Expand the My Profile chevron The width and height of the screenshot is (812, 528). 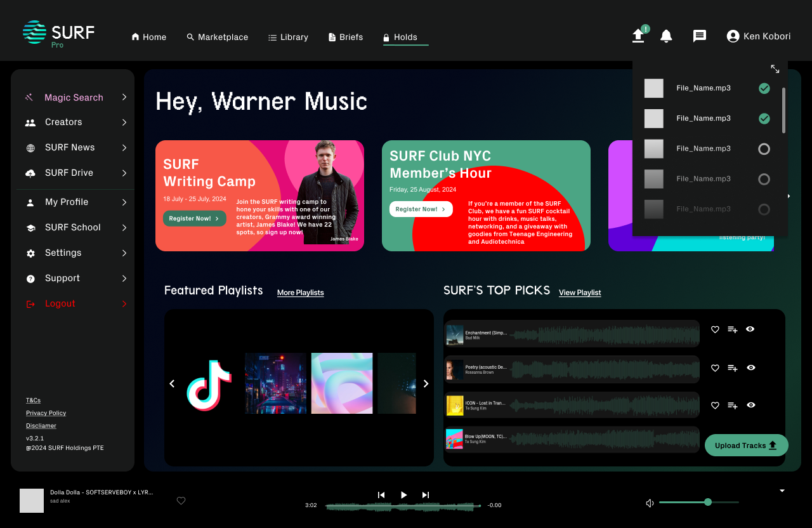(124, 202)
